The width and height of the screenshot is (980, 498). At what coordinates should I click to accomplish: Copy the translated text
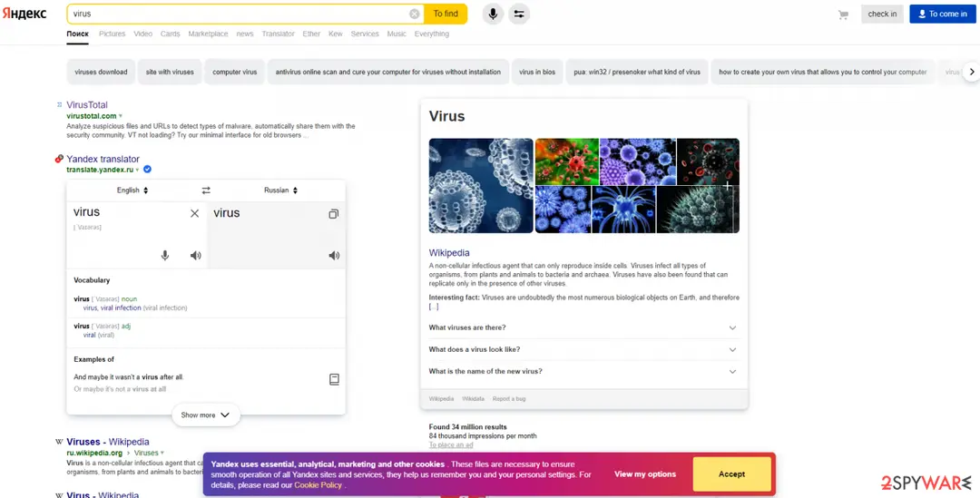(334, 214)
